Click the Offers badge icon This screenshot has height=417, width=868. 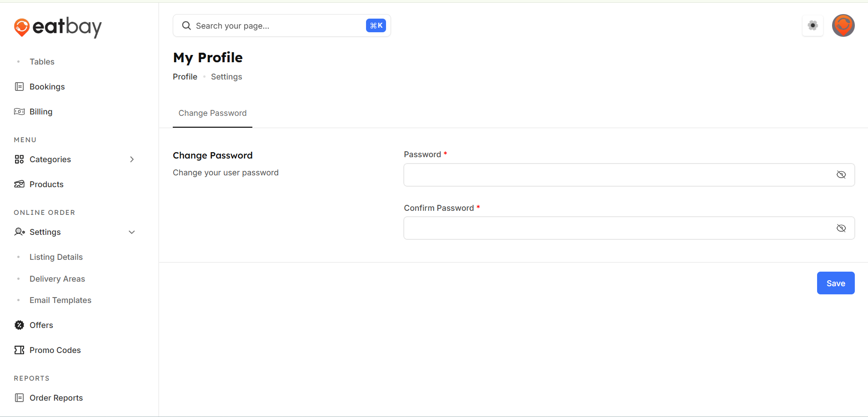(19, 325)
